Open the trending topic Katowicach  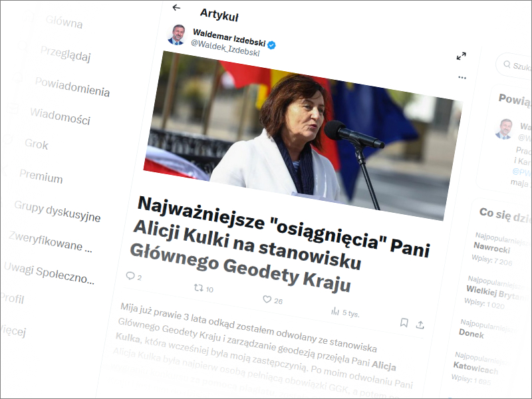pyautogui.click(x=475, y=368)
